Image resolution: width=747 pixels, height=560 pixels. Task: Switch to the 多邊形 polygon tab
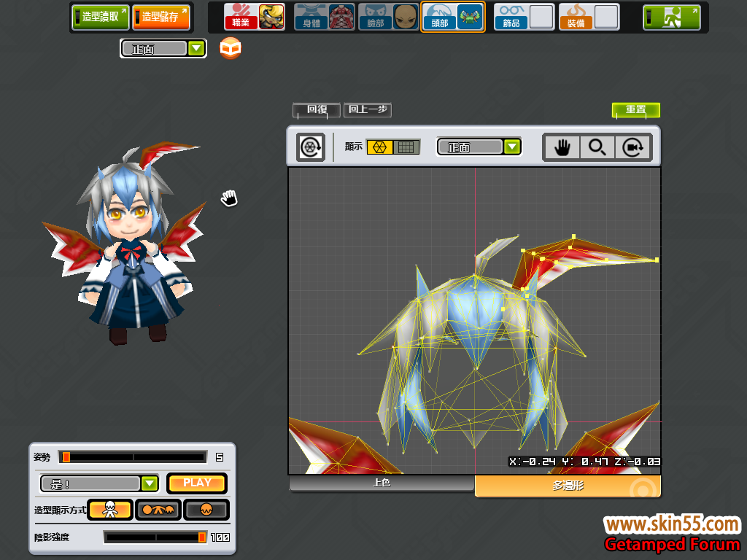click(x=568, y=486)
